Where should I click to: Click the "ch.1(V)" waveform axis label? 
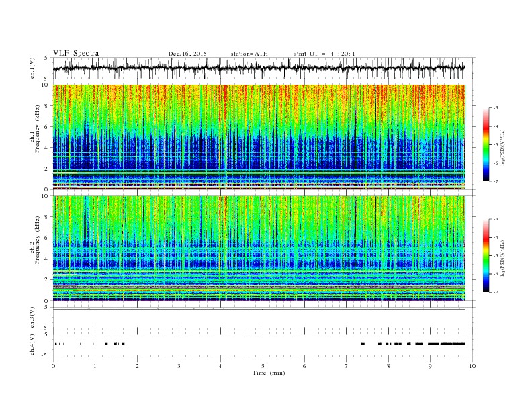(x=32, y=68)
